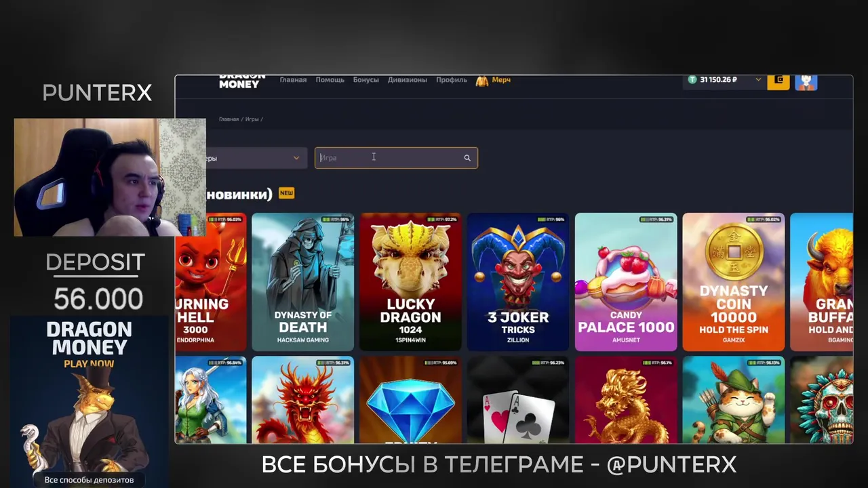Open the archer cat game card
The height and width of the screenshot is (488, 868).
[734, 400]
